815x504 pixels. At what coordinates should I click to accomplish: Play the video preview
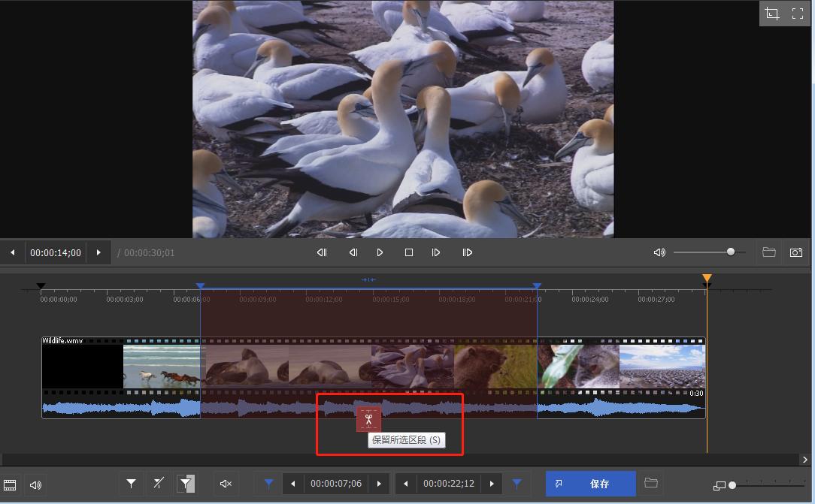click(380, 252)
